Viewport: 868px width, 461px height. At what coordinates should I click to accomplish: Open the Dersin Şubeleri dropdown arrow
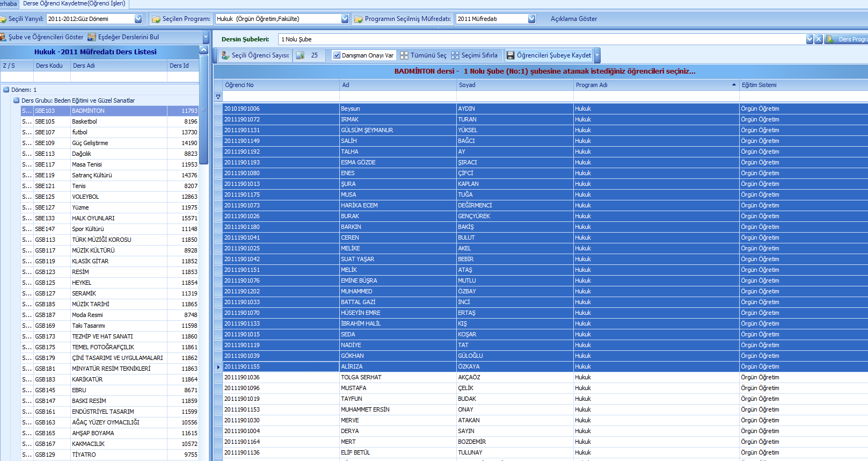coord(810,39)
